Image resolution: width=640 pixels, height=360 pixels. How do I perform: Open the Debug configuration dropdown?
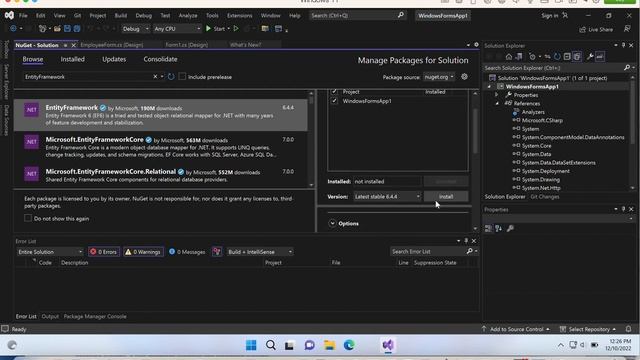136,29
